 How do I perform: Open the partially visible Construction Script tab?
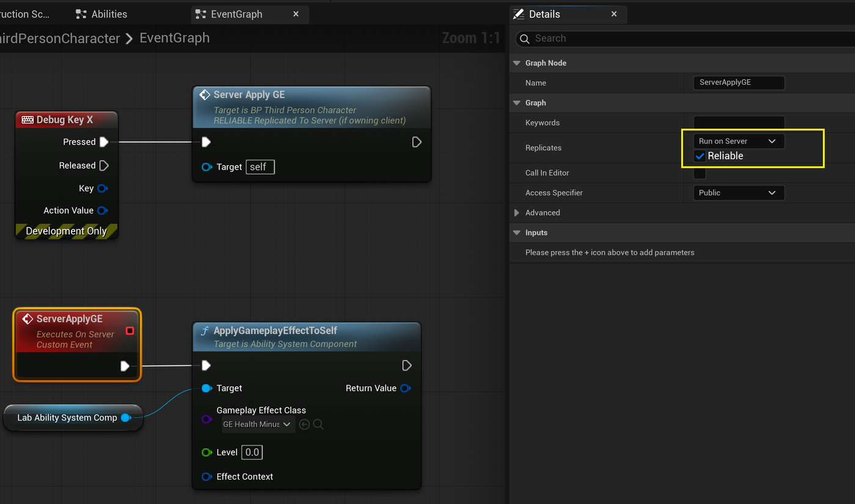(x=24, y=14)
